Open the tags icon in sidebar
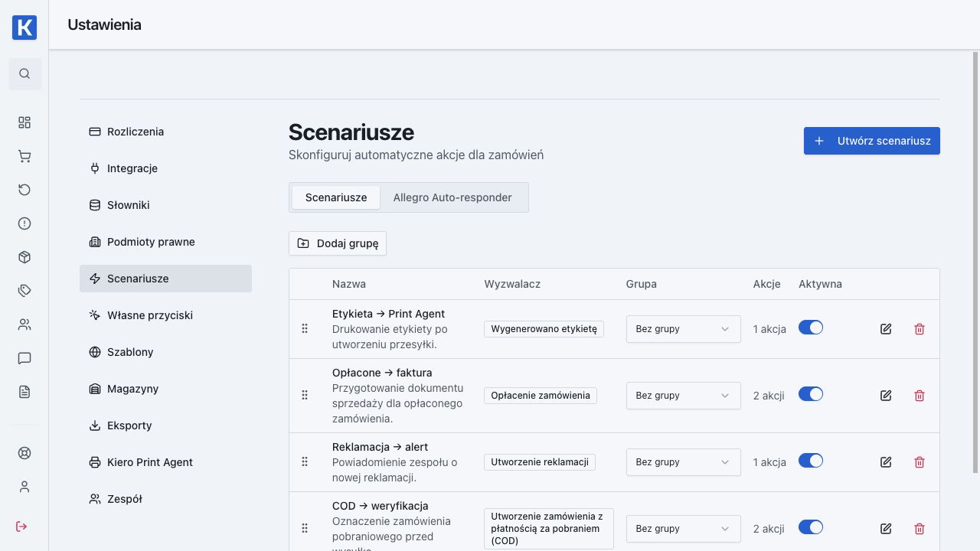The height and width of the screenshot is (551, 980). click(24, 291)
